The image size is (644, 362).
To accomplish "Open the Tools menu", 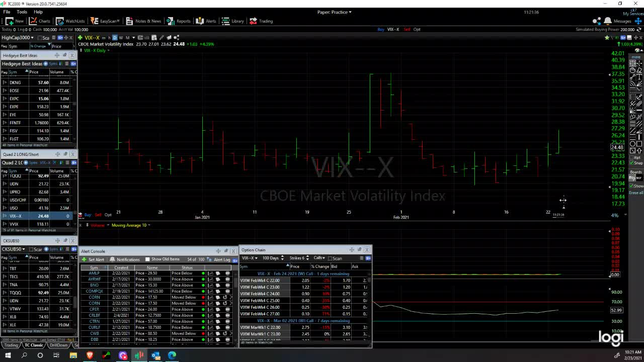I will tap(22, 12).
